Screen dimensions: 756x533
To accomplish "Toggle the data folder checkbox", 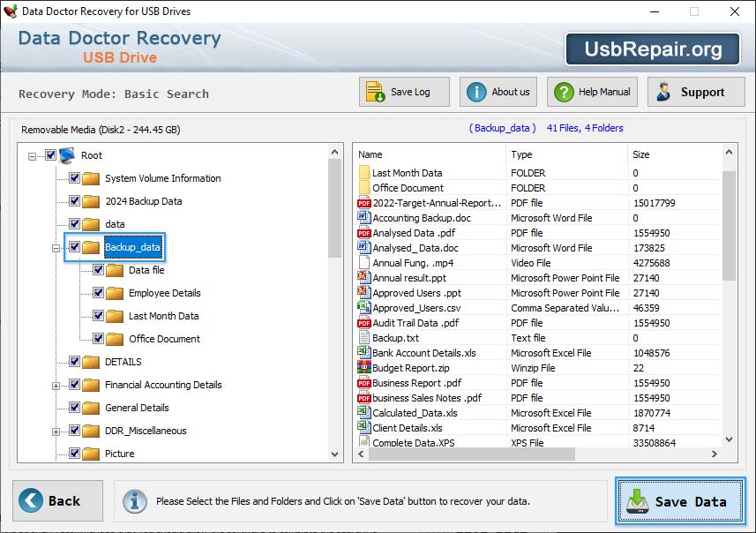I will 74,223.
